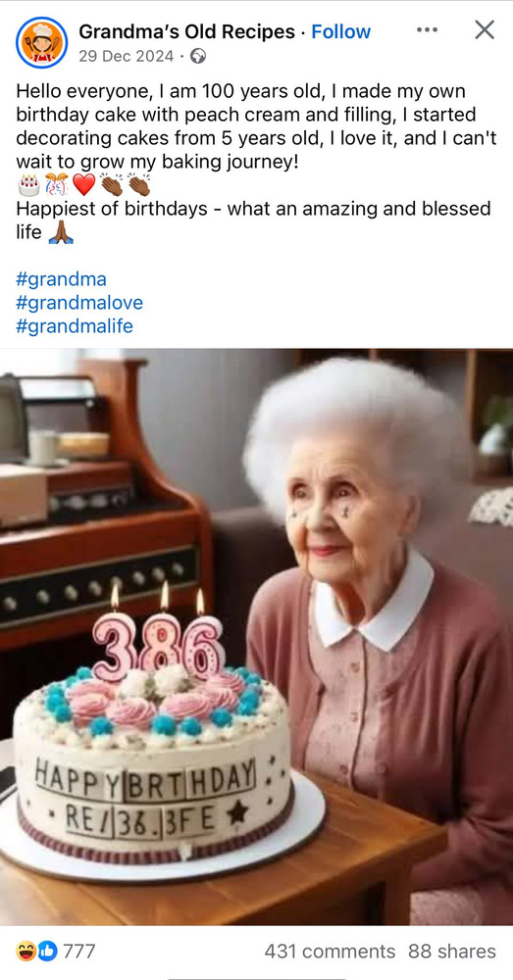The image size is (513, 980).
Task: Open the #grandma hashtag
Action: click(62, 279)
